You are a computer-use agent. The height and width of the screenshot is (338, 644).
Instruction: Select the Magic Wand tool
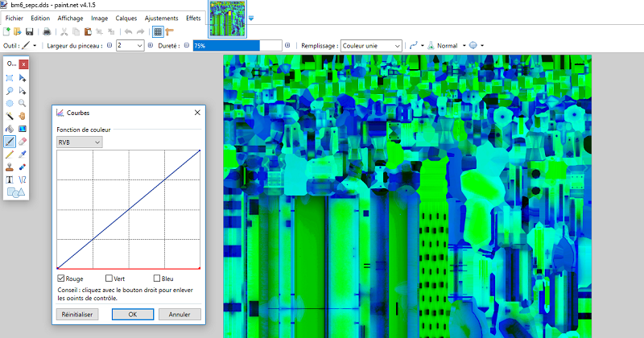click(10, 116)
